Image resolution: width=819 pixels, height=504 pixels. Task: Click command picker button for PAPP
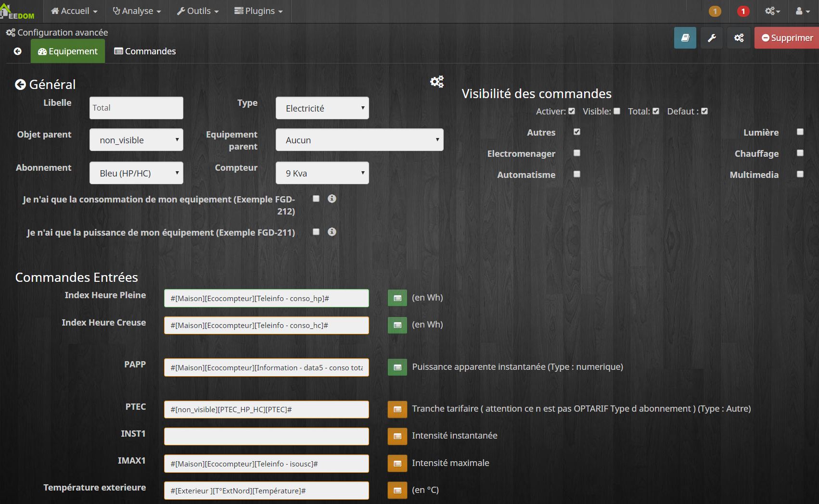(397, 367)
